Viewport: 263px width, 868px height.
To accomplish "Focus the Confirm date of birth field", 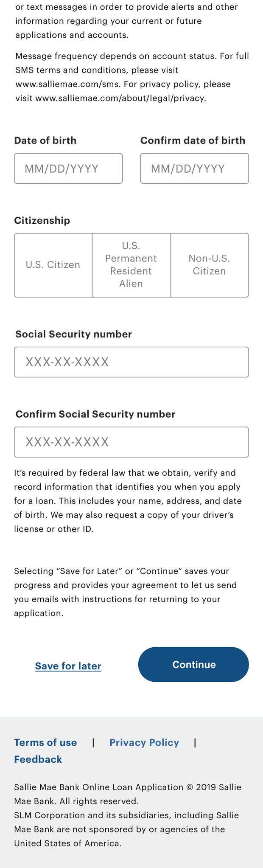I will pos(195,169).
